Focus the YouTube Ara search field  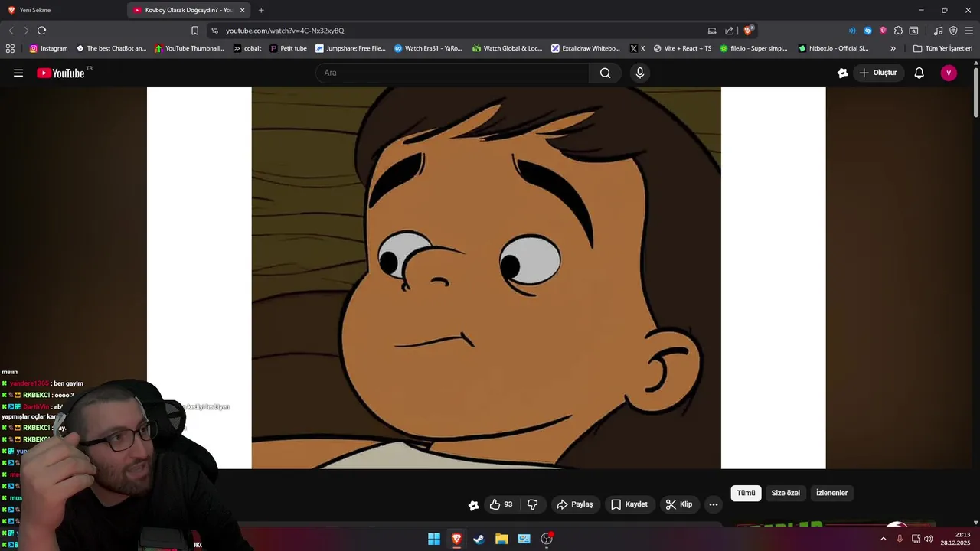pyautogui.click(x=452, y=73)
